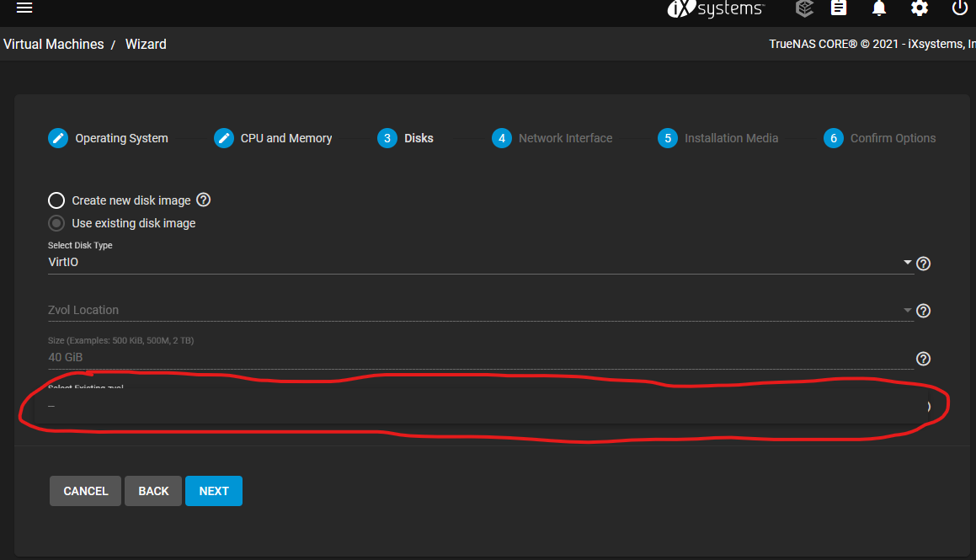Open the hamburger navigation menu
The image size is (976, 560).
[24, 8]
